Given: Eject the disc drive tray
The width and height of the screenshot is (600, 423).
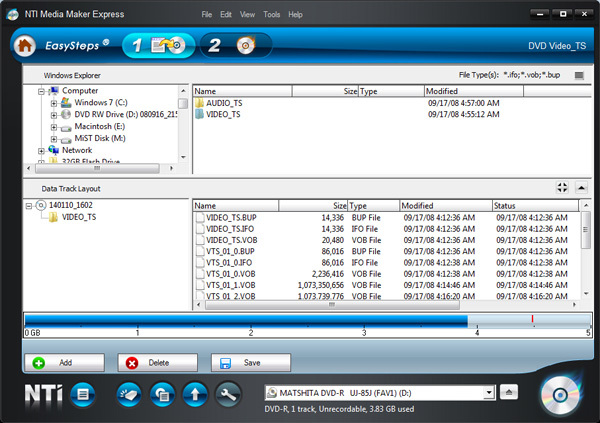Looking at the screenshot, I should (x=509, y=392).
